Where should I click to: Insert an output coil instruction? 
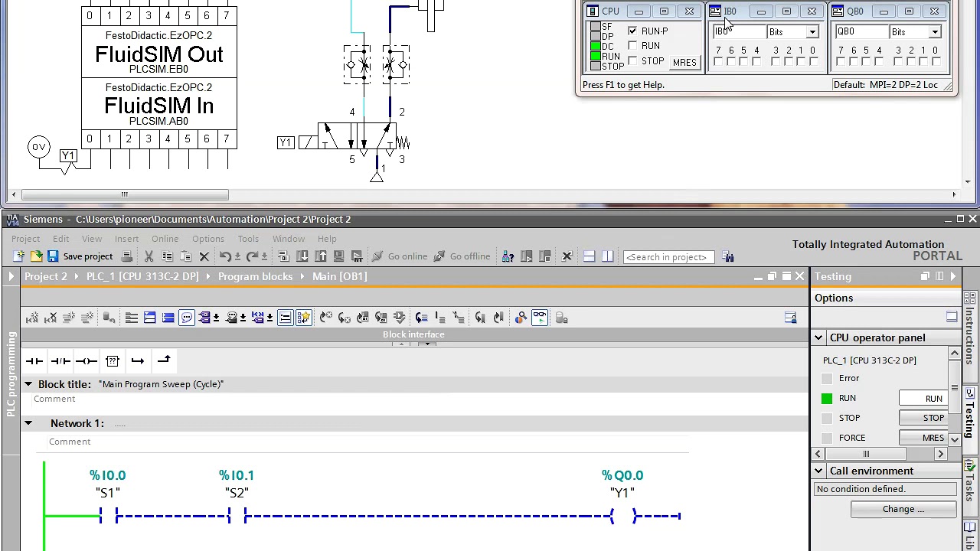pos(87,360)
